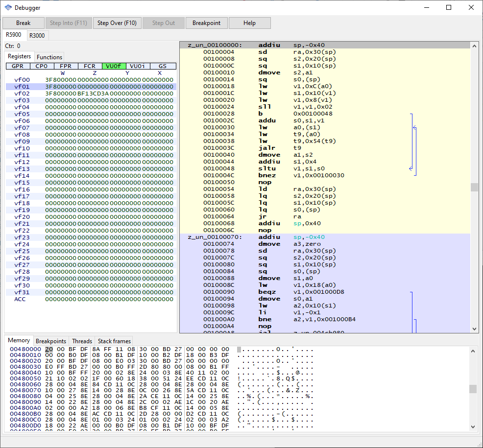Image resolution: width=483 pixels, height=448 pixels.
Task: Click memory address 00480050
Action: pos(25,378)
